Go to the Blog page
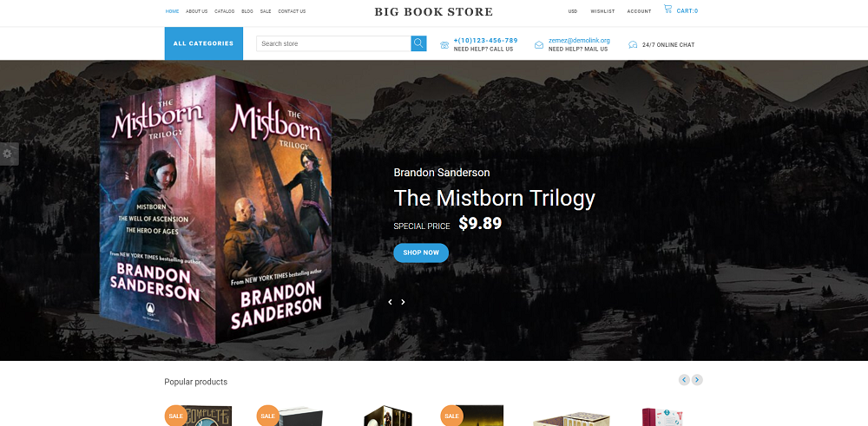The image size is (868, 426). [247, 11]
